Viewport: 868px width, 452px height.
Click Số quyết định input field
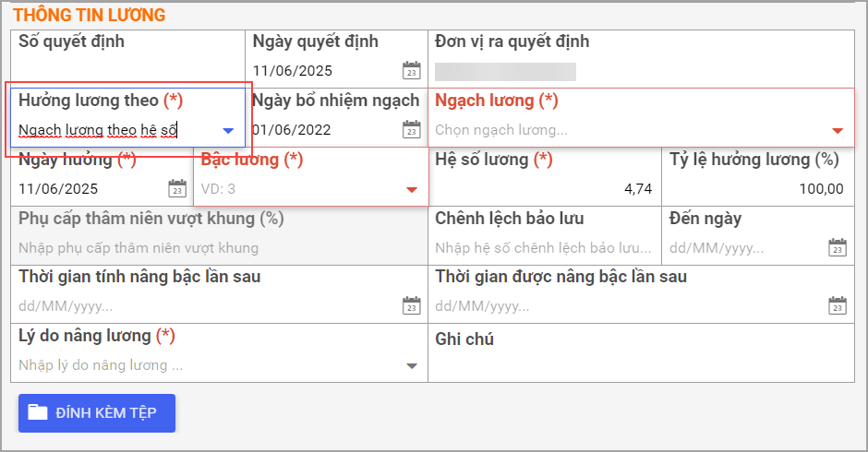127,71
